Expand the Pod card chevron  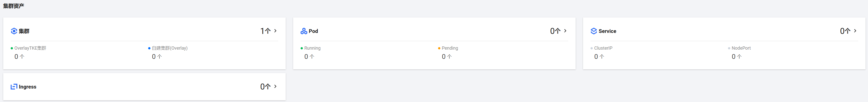(x=565, y=31)
